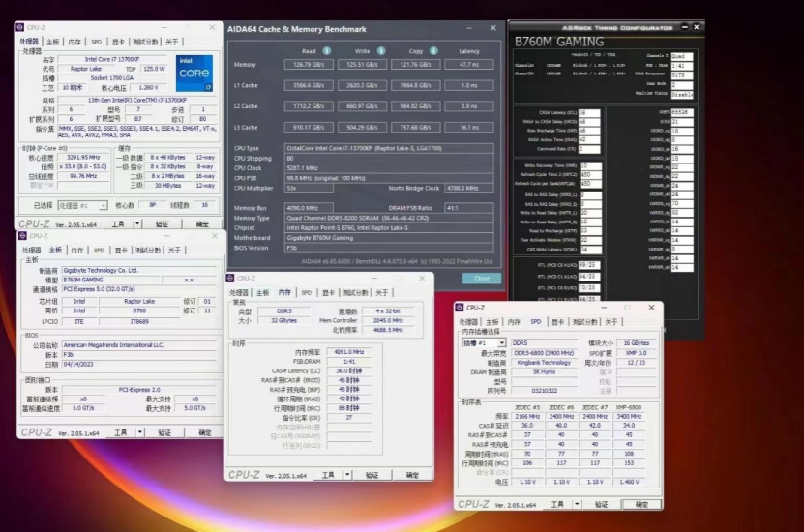The image size is (804, 532).
Task: Open the 工具 dropdown arrow in the CPU-Z memory window
Action: (x=347, y=475)
